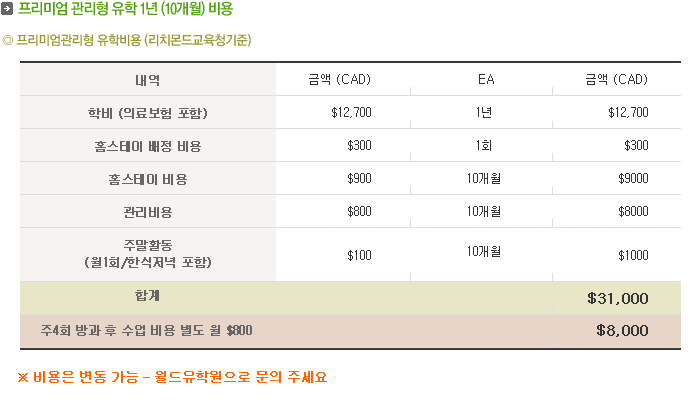Click the 홈스테이 배정 비용 row label
700x400 pixels.
pyautogui.click(x=148, y=146)
